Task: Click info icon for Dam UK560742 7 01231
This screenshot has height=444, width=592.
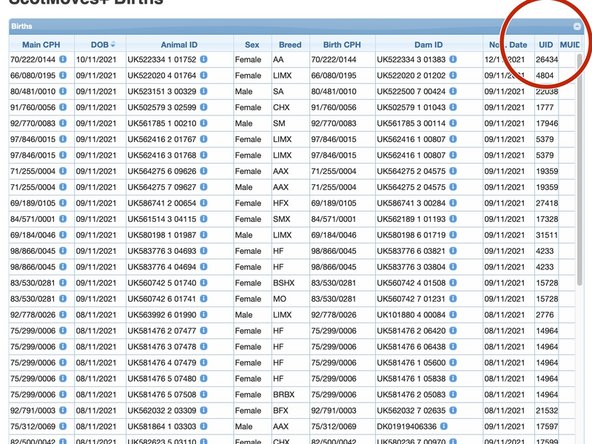Action: [453, 299]
